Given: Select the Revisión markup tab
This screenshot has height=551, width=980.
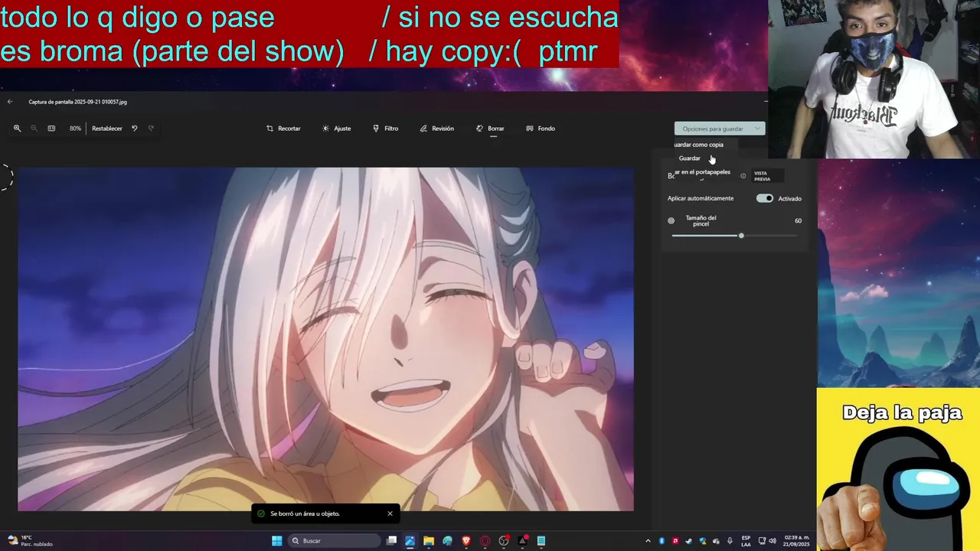Looking at the screenshot, I should (436, 129).
